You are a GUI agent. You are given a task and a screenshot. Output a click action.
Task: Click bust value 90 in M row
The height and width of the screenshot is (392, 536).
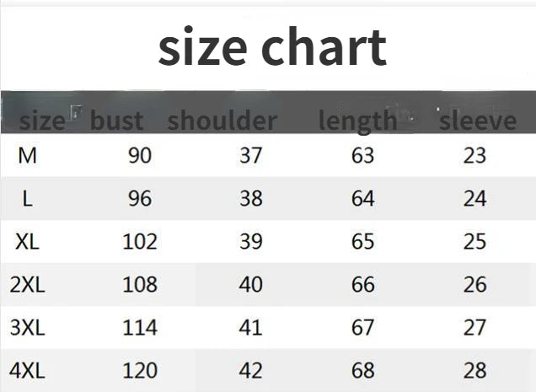click(x=140, y=156)
